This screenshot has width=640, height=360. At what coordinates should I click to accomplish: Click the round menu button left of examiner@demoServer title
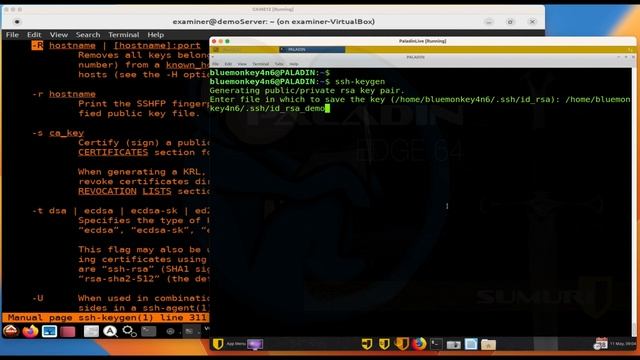(17, 22)
